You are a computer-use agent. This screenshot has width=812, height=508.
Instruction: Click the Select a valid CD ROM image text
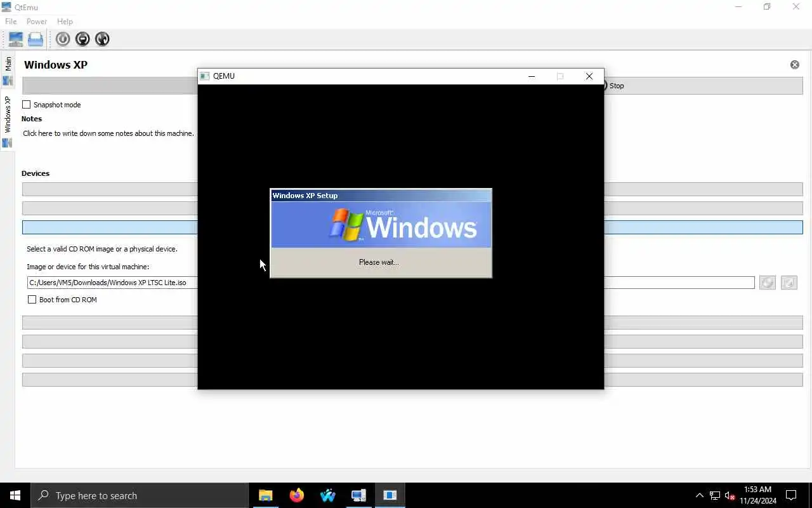(102, 249)
